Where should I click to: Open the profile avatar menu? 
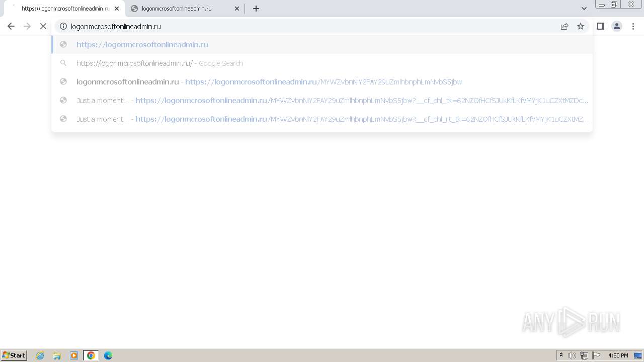[x=617, y=26]
